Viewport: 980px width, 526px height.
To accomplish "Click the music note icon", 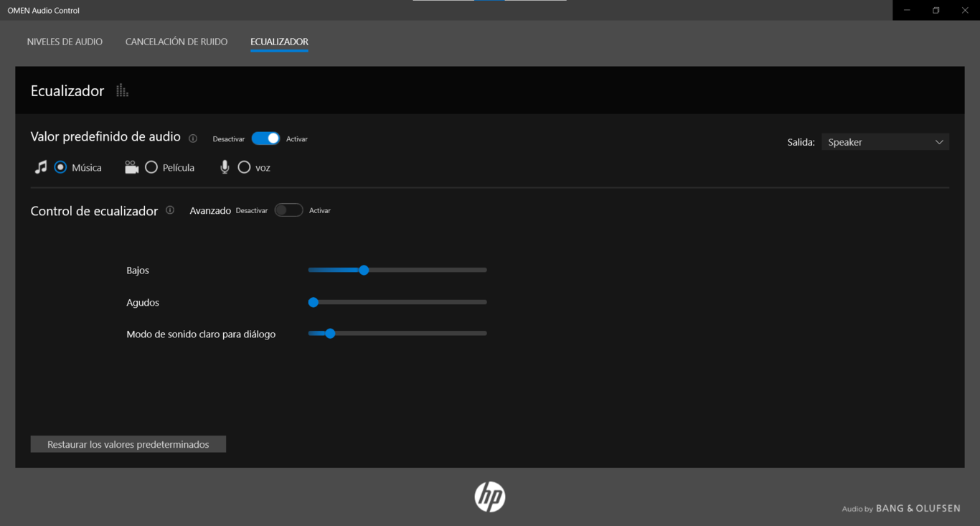I will 41,167.
